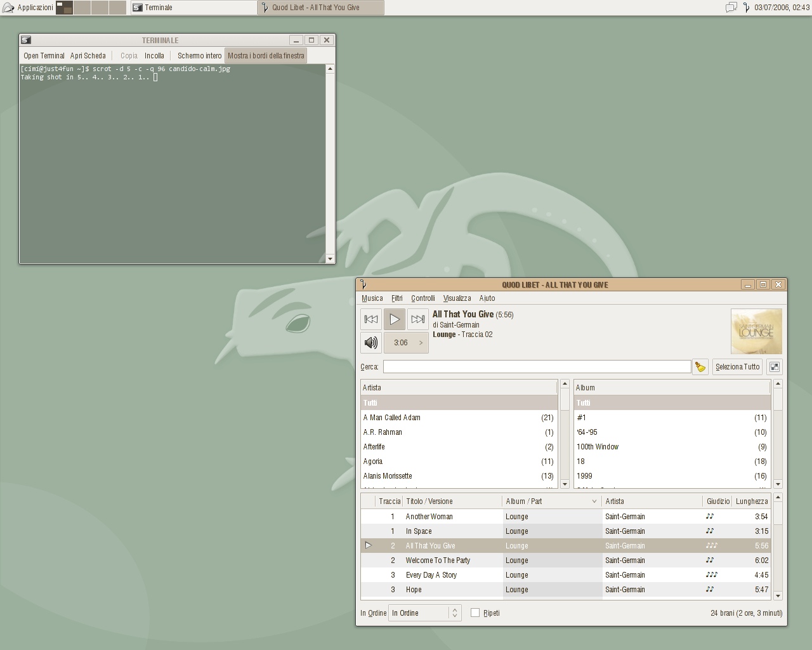Open the Filtri menu
Viewport: 812px width, 650px height.
397,298
